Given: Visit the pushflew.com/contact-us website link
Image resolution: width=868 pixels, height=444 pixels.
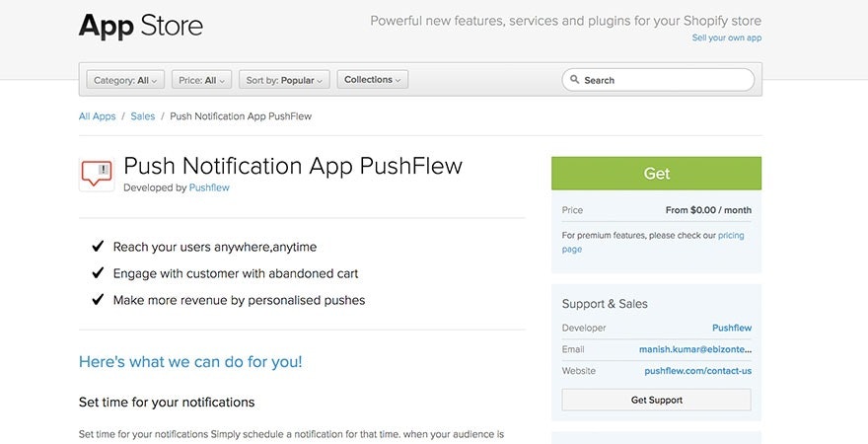Looking at the screenshot, I should tap(697, 371).
